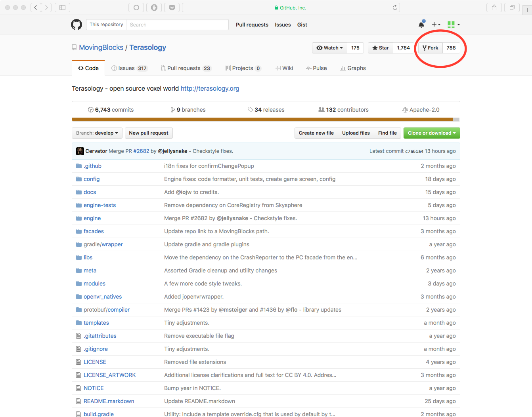532x417 pixels.
Task: View 788 forks count
Action: (451, 48)
